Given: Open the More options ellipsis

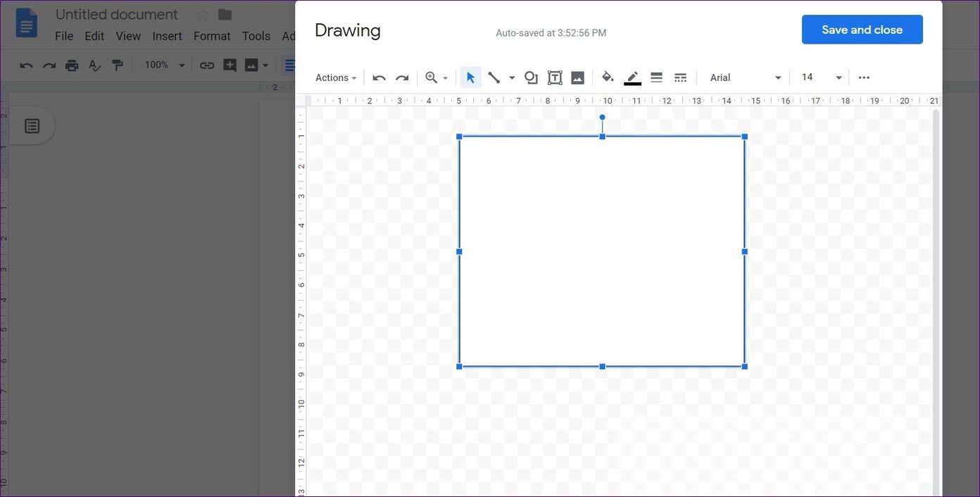Looking at the screenshot, I should (864, 77).
